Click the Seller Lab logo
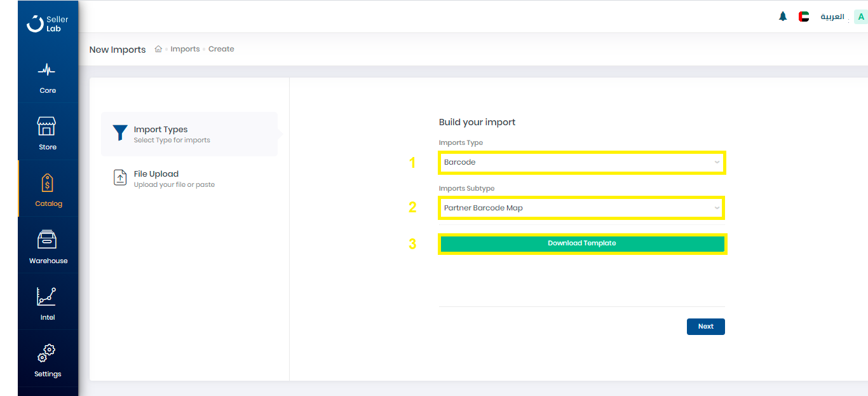Image resolution: width=868 pixels, height=396 pixels. click(47, 24)
